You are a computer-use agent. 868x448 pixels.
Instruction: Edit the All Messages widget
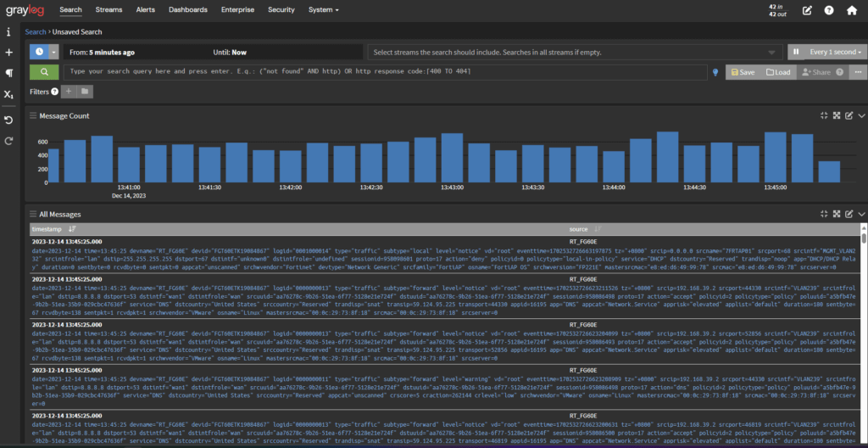(x=849, y=214)
